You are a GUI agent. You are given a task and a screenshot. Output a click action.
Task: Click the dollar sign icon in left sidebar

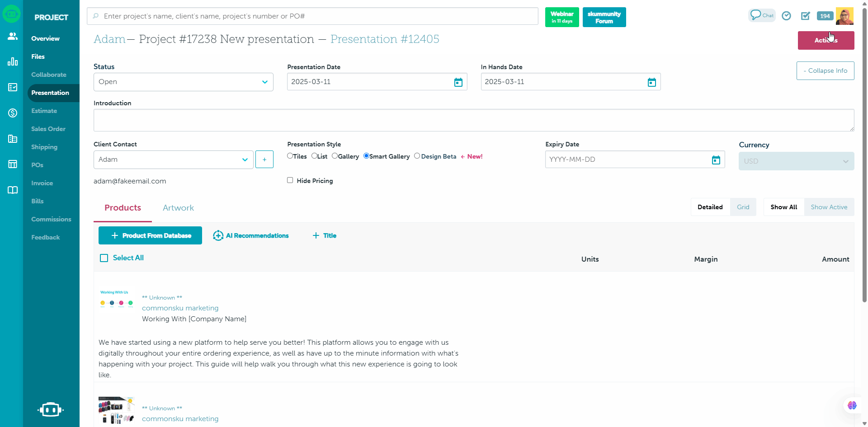[13, 113]
